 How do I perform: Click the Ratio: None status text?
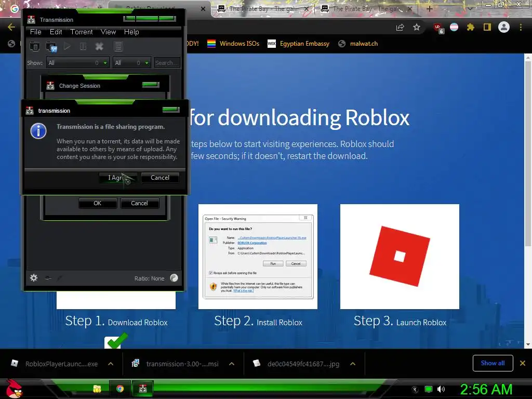click(x=149, y=278)
